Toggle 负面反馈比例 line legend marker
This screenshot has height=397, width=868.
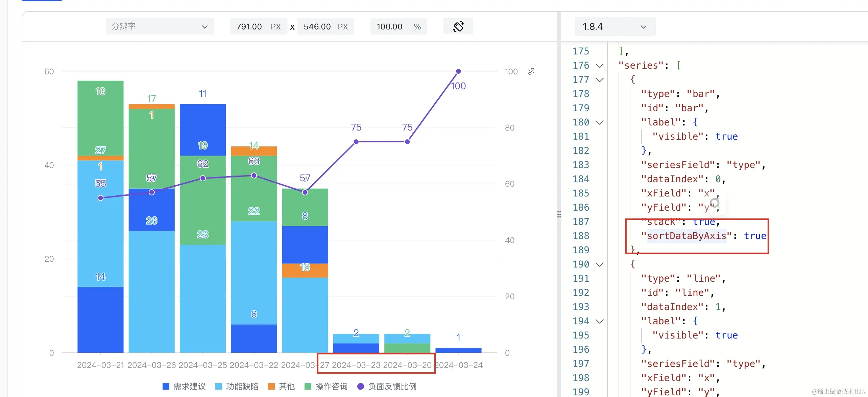[361, 386]
